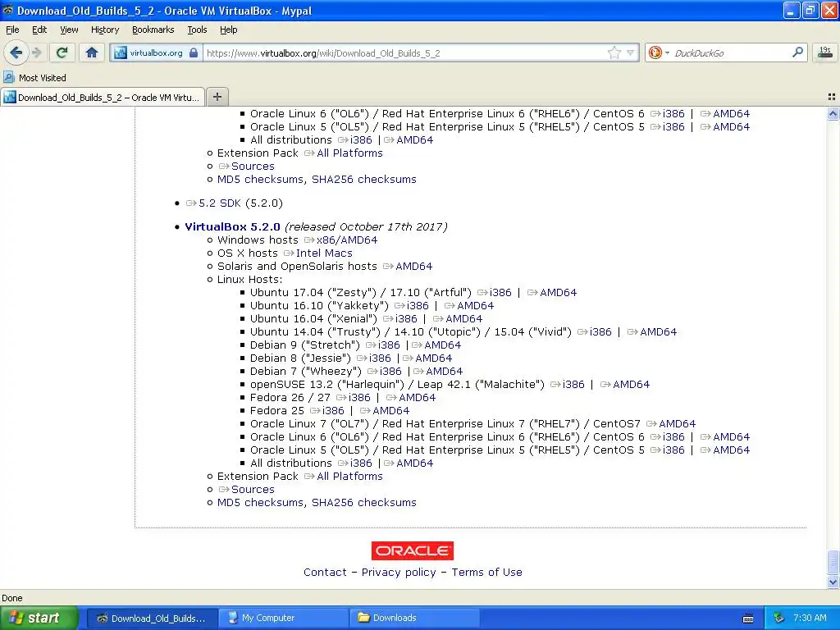Click the scrollbar up arrow
The image size is (840, 630).
coord(833,113)
